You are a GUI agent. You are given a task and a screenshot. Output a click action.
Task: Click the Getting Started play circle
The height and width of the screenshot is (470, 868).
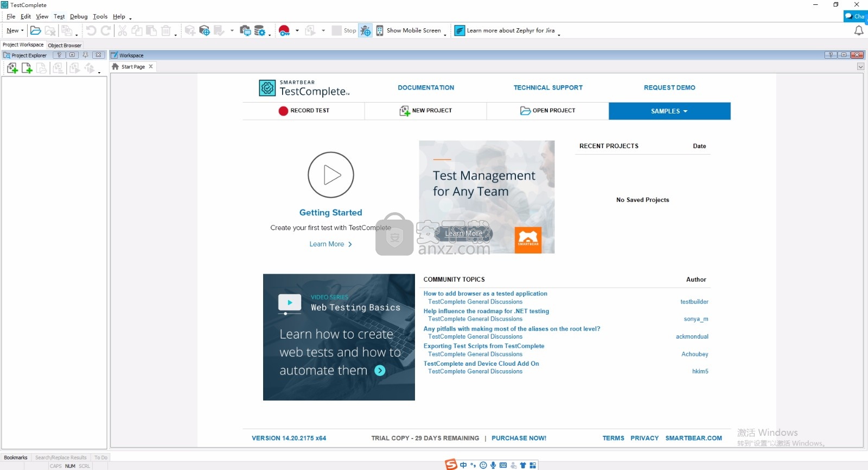(x=331, y=175)
